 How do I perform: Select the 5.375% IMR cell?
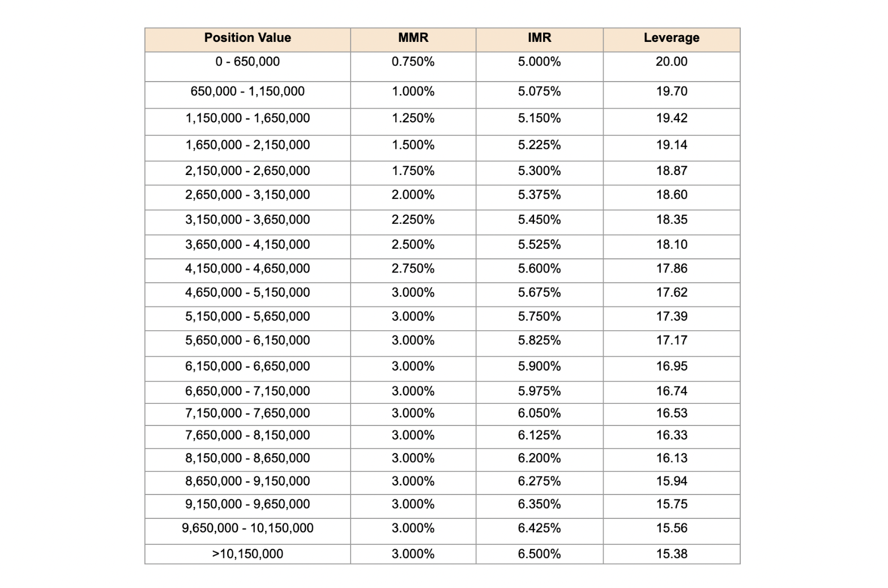tap(539, 195)
